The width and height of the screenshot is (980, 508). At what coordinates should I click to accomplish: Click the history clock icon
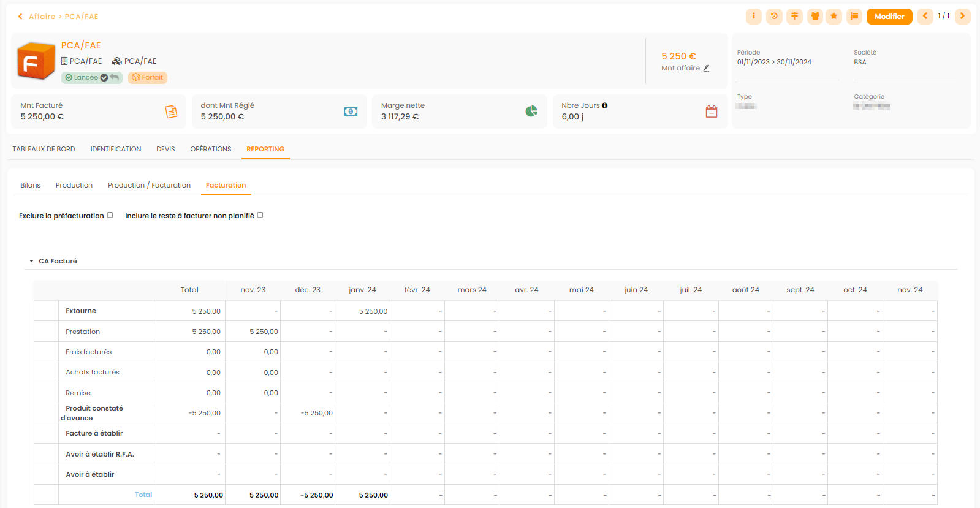(x=774, y=17)
